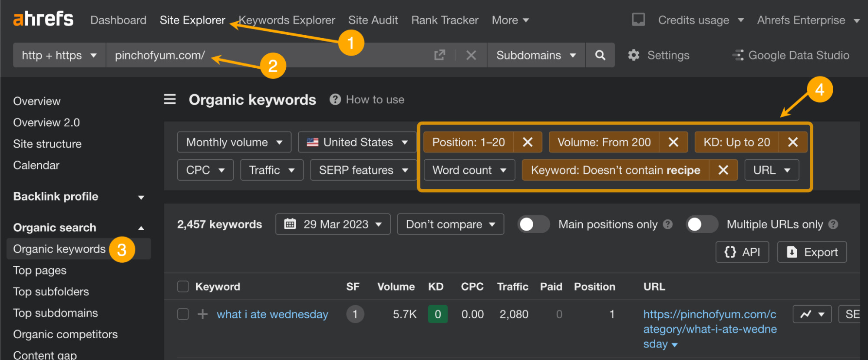Select Overview in the sidebar
Image resolution: width=868 pixels, height=360 pixels.
point(37,101)
